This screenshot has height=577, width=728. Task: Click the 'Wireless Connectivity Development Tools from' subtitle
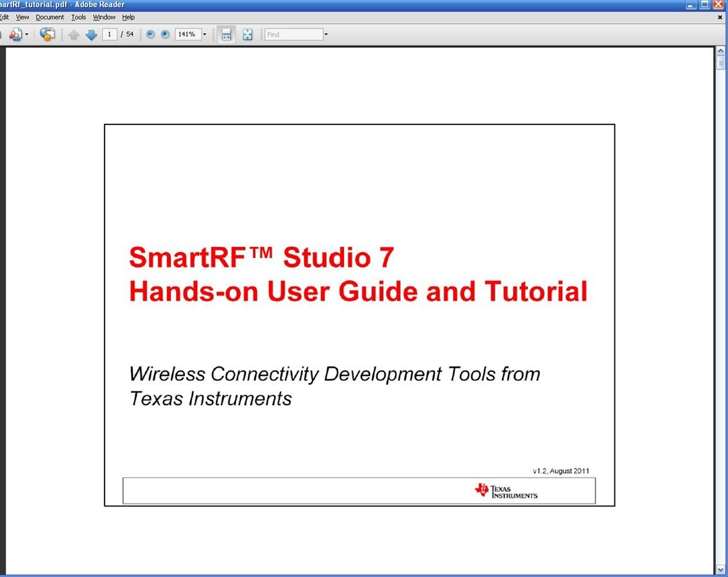(x=334, y=374)
